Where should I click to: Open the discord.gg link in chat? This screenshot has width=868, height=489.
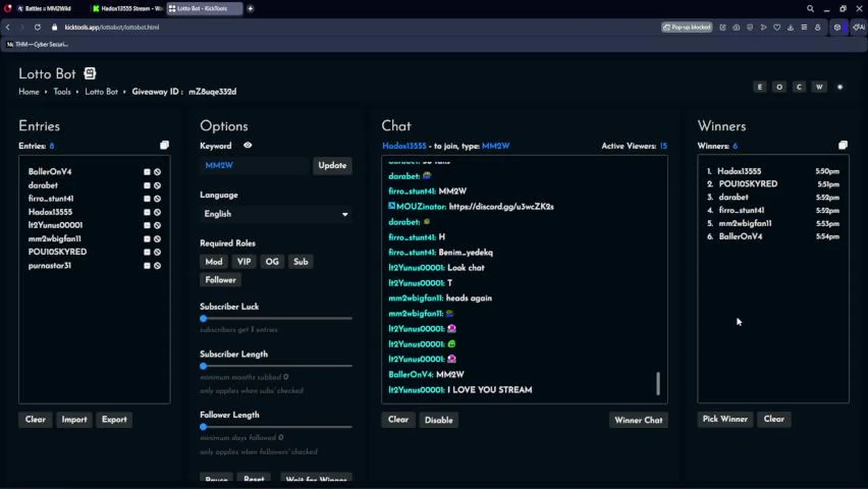501,206
